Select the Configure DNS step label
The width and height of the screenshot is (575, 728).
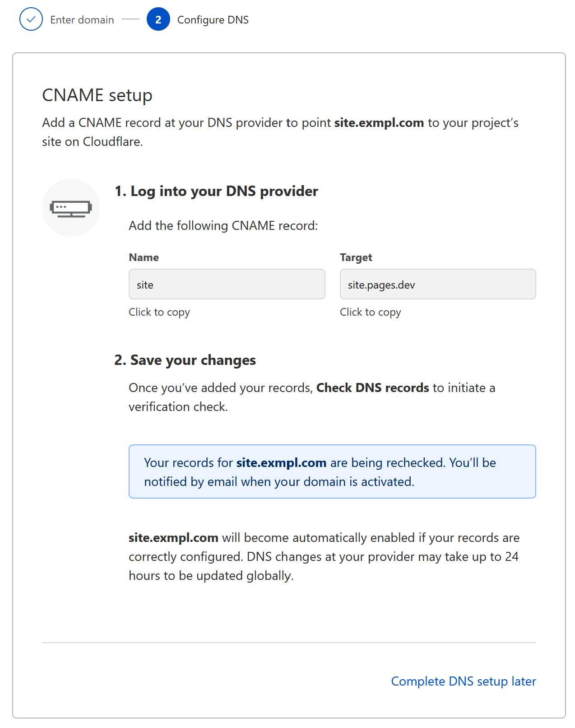click(213, 19)
